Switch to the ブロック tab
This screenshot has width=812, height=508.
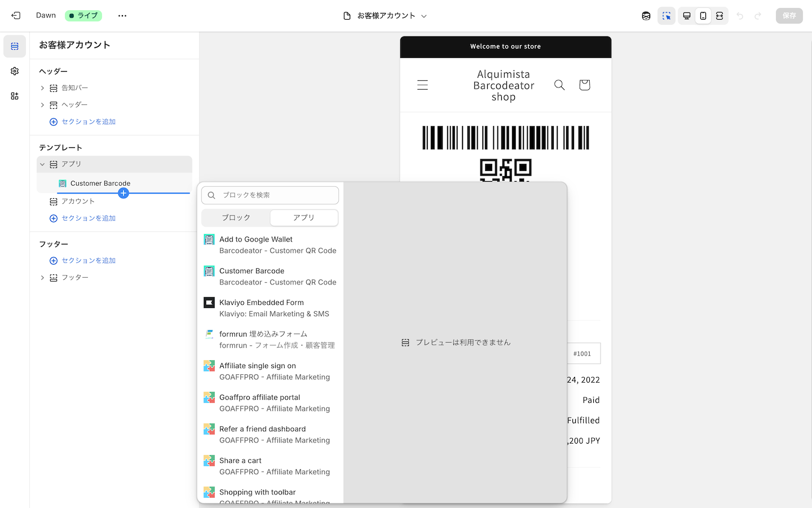coord(236,217)
